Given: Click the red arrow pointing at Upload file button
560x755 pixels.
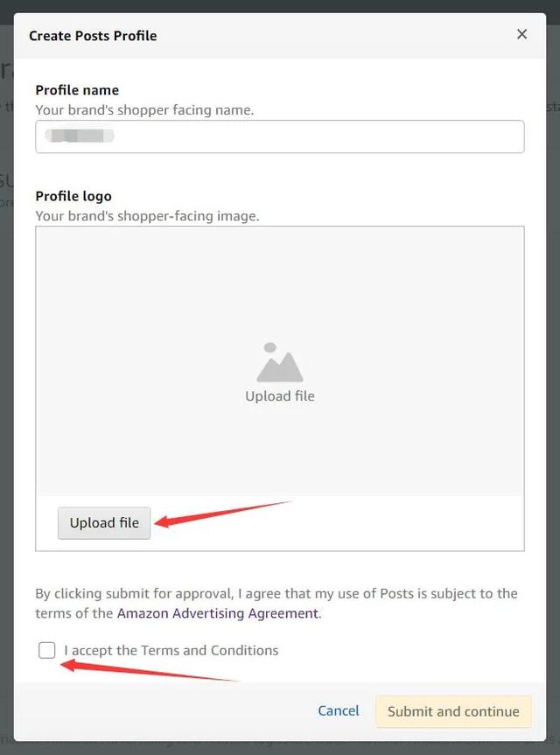Looking at the screenshot, I should (x=224, y=514).
